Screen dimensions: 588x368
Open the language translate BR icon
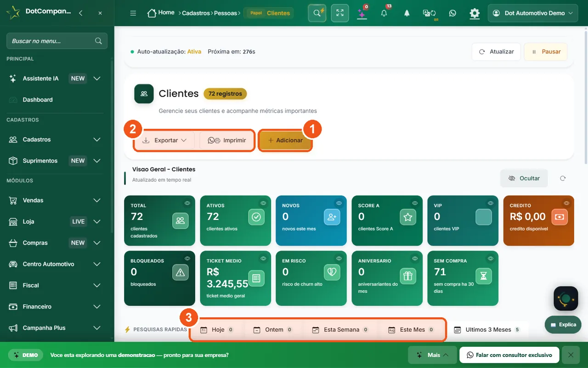[x=430, y=13]
